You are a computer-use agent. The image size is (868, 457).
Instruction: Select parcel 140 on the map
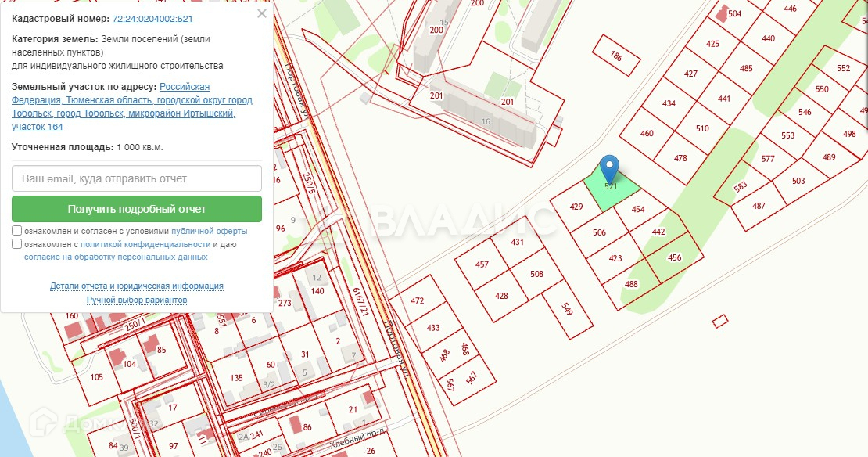[x=317, y=291]
